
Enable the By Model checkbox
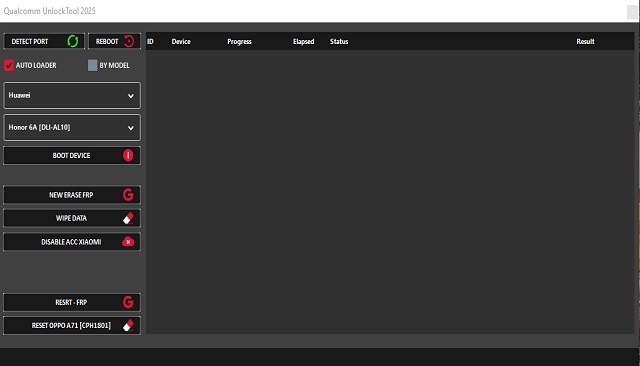coord(93,65)
